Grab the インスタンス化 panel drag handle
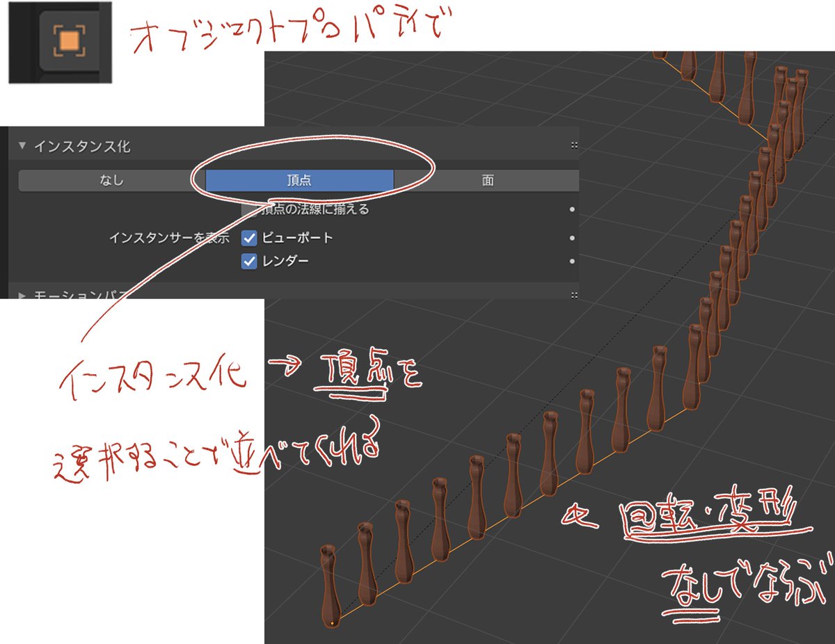 click(574, 146)
